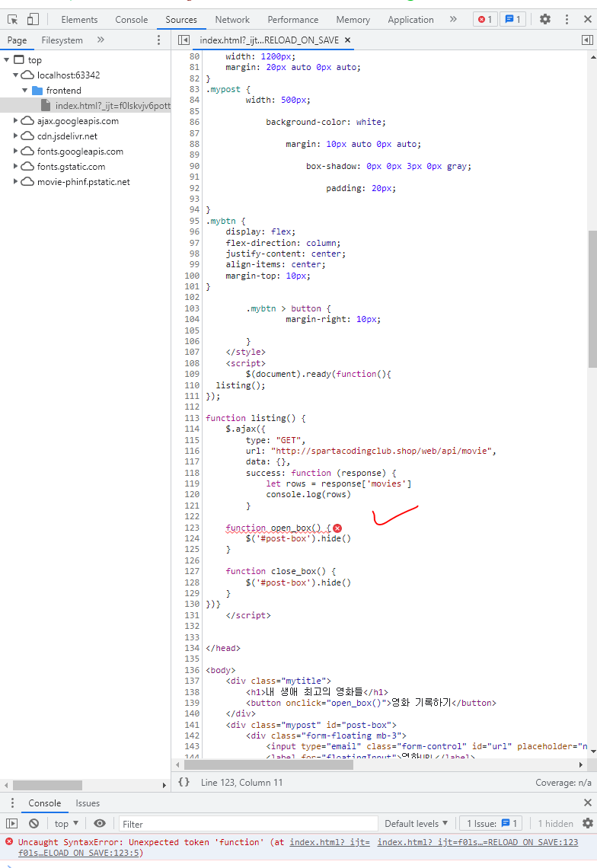Switch to the Sources tab
The image size is (597, 868).
click(x=181, y=19)
